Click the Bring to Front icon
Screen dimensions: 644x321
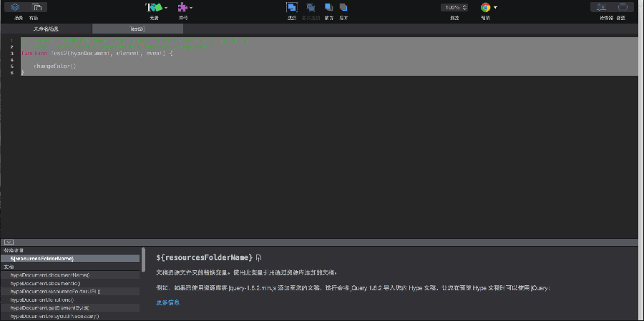pos(328,7)
